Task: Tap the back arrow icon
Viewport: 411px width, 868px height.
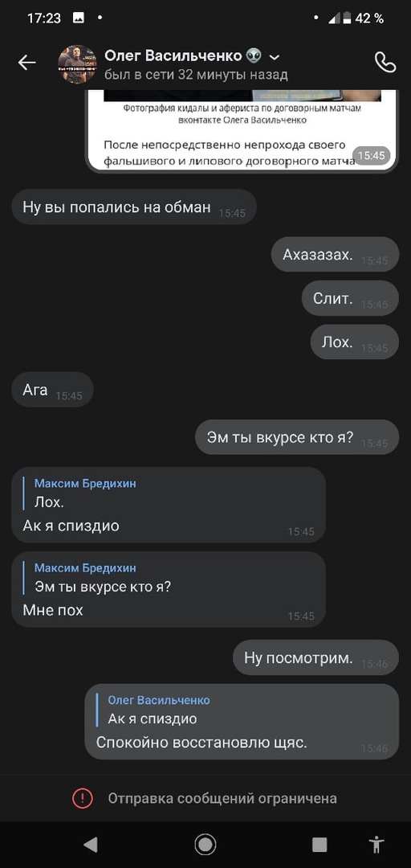Action: click(26, 63)
